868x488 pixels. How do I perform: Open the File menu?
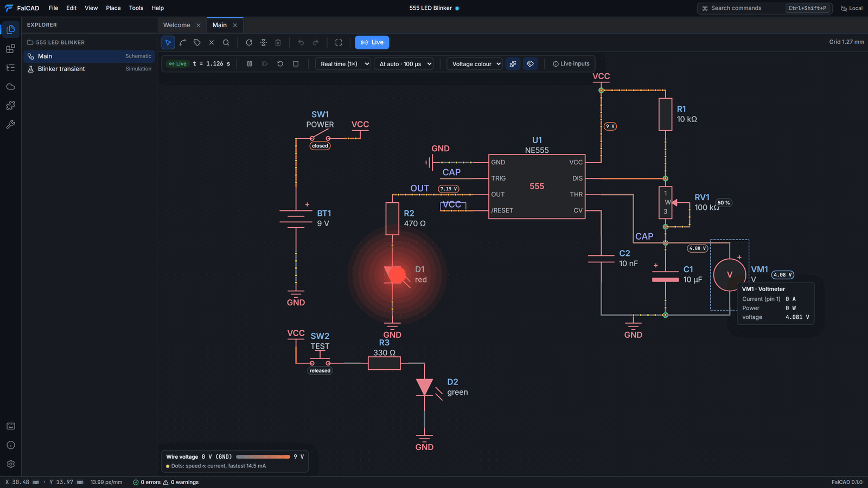(x=53, y=8)
